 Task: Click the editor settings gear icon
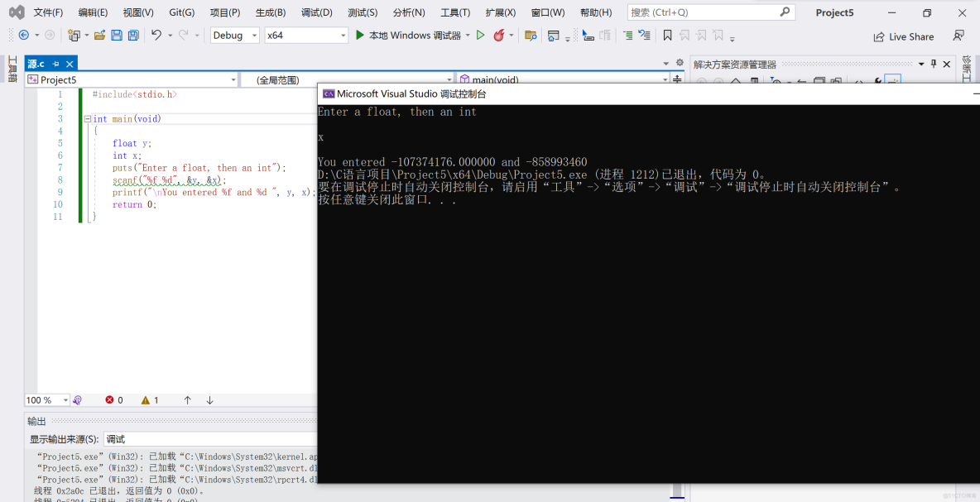680,63
